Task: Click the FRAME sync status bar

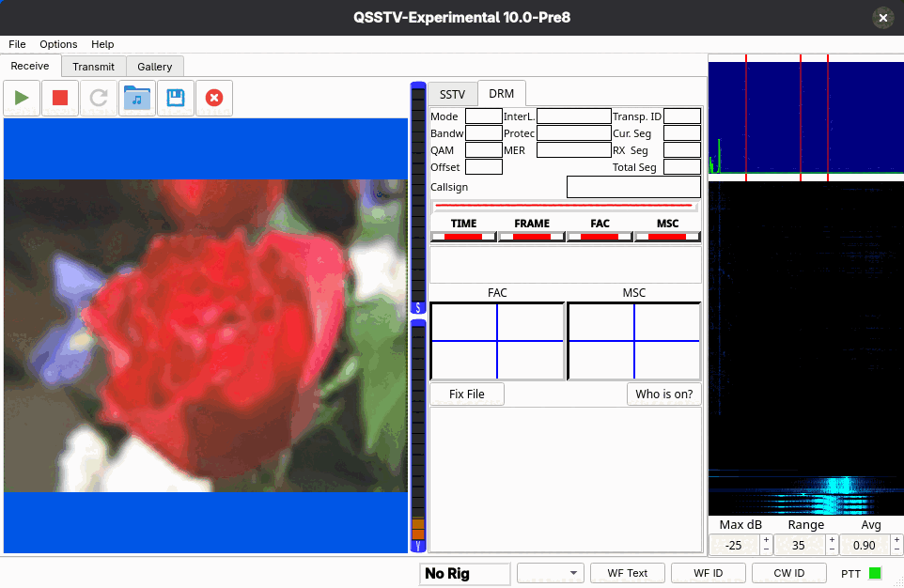Action: 532,237
